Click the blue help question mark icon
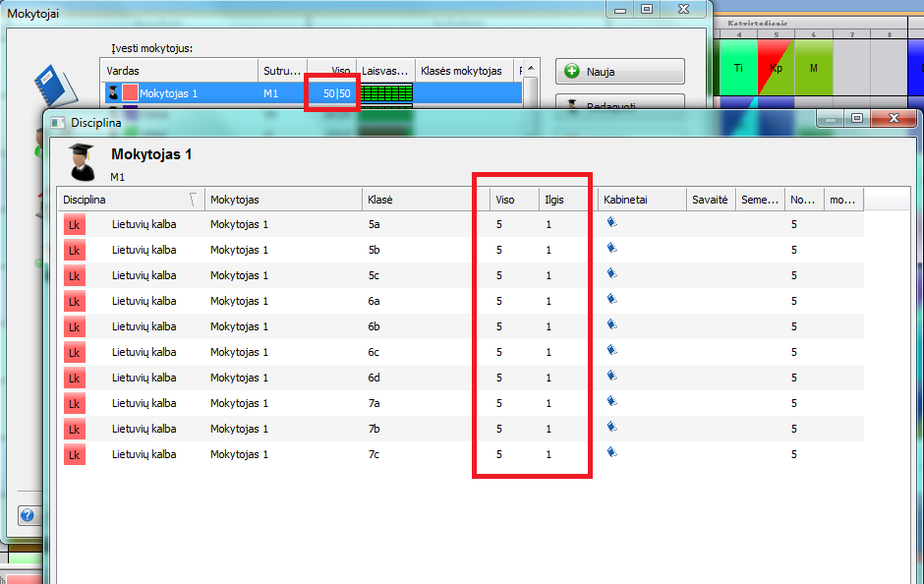The width and height of the screenshot is (924, 584). [28, 515]
